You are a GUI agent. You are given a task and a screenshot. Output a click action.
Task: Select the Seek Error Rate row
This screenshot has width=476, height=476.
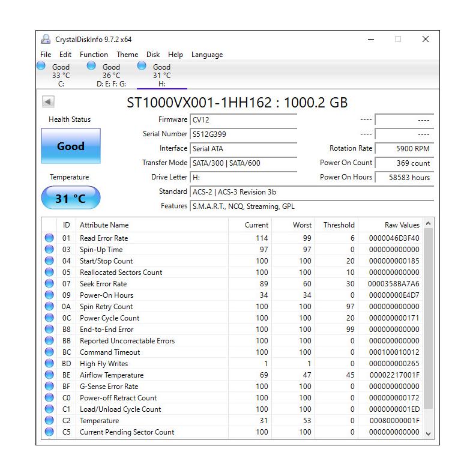(103, 284)
